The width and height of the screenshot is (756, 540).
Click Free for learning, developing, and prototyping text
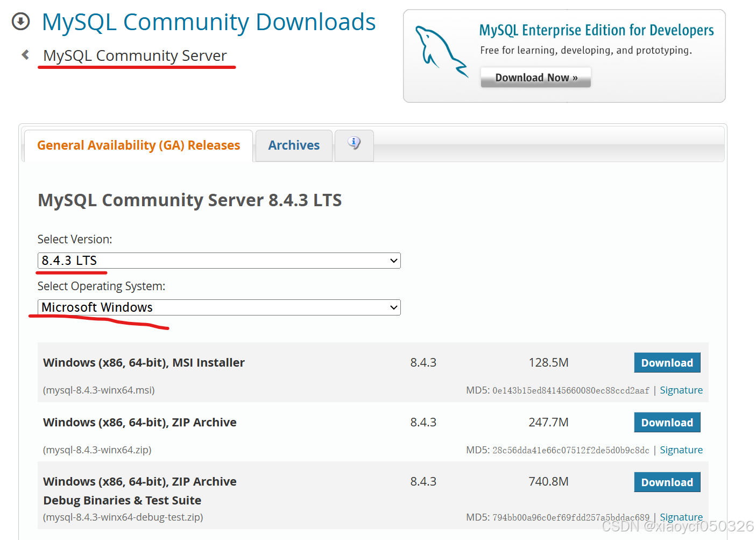coord(586,51)
